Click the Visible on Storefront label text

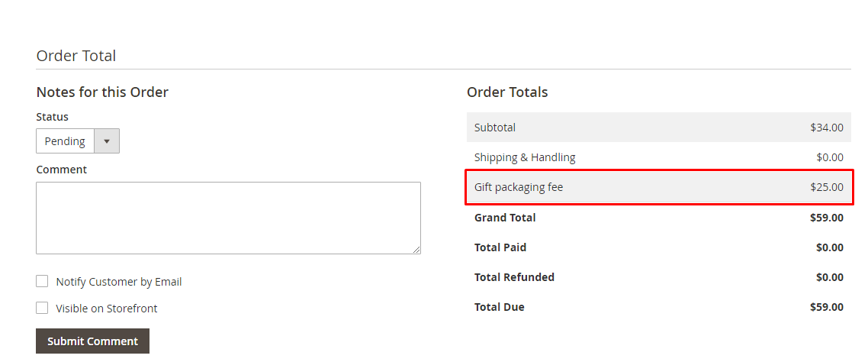[x=106, y=309]
